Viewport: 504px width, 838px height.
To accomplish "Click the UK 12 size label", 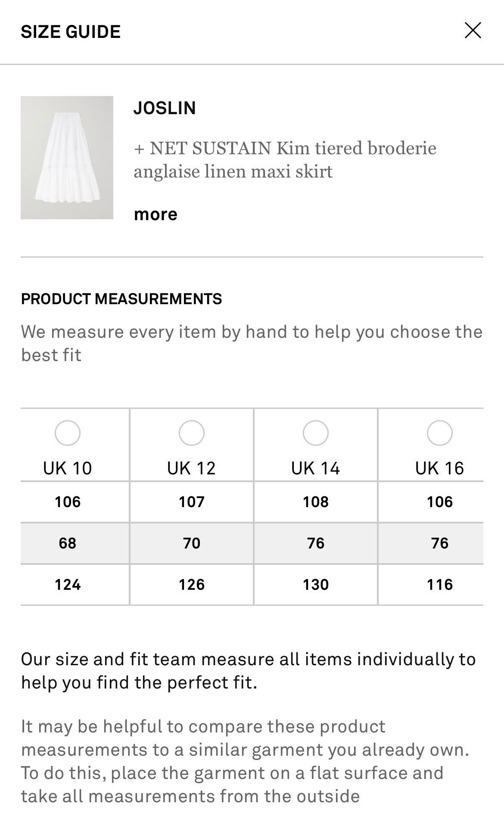I will [192, 468].
